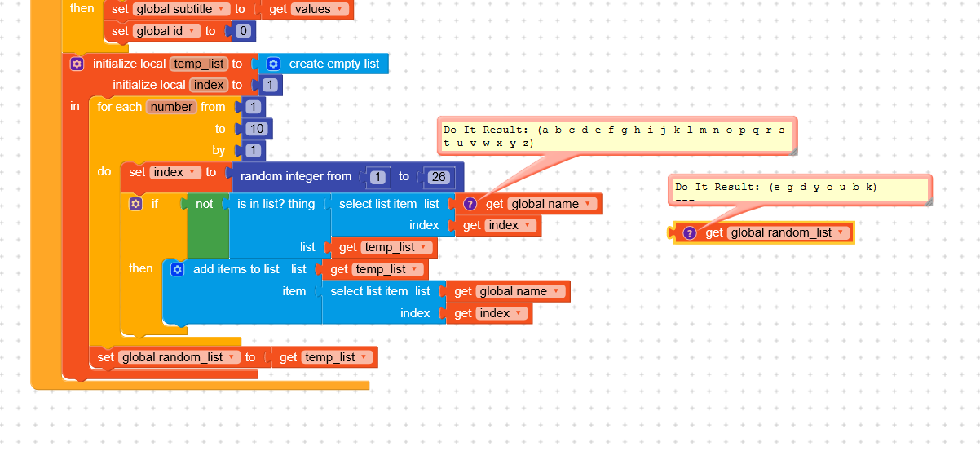Open global id variable dropdown
Screen dimensions: 980x451
coord(167,31)
